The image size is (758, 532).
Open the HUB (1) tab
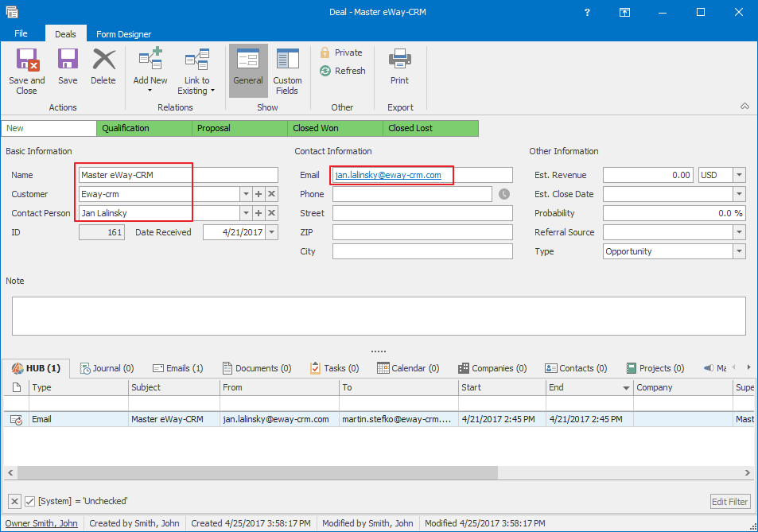click(x=37, y=368)
